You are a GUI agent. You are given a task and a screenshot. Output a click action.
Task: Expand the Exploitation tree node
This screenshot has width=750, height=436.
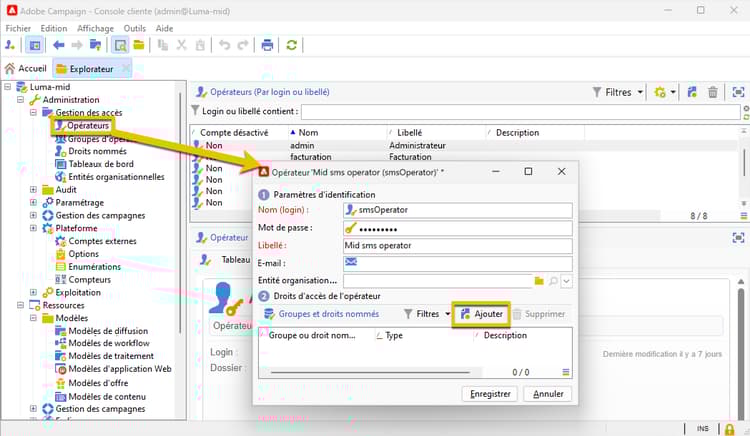pyautogui.click(x=33, y=293)
